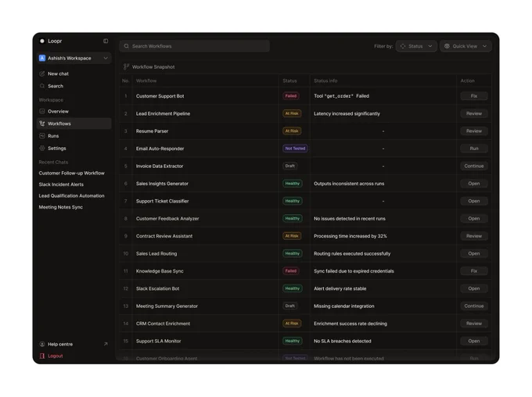532x397 pixels.
Task: Click 'Sync failed due to expired credentials' text
Action: click(x=354, y=271)
